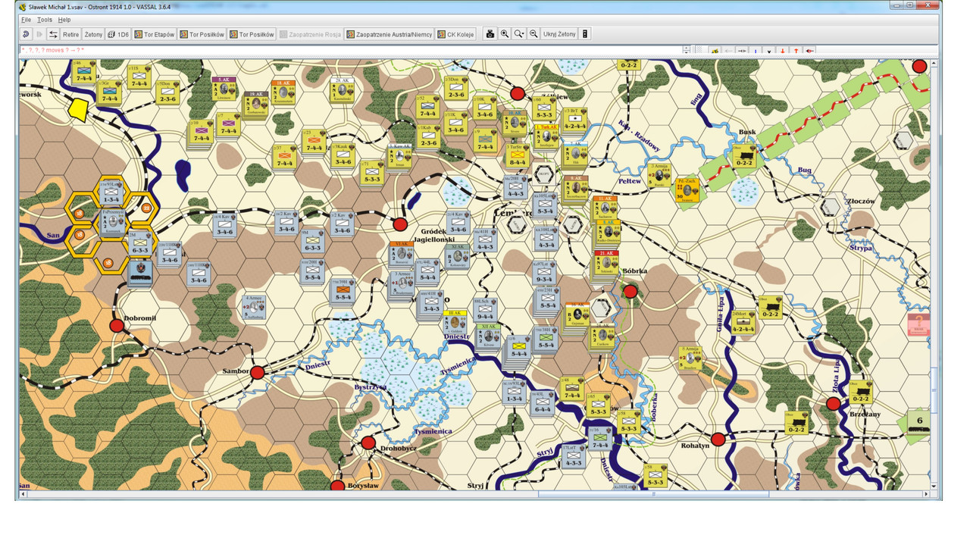Image resolution: width=970 pixels, height=560 pixels.
Task: Select the 11. AK headquarters counter
Action: pos(605,208)
